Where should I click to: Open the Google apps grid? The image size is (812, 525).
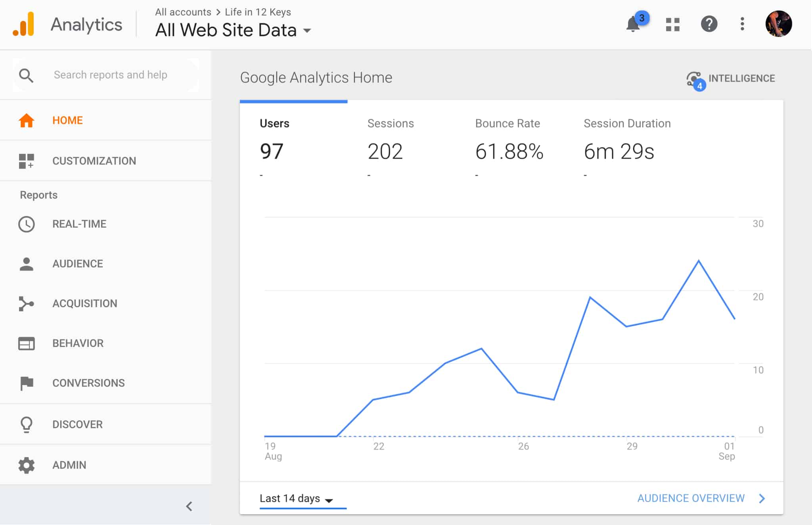pyautogui.click(x=672, y=24)
